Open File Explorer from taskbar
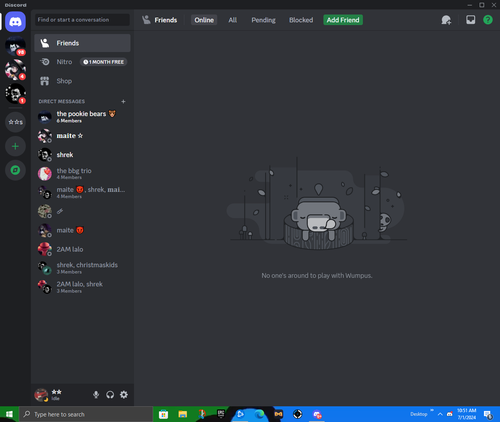The height and width of the screenshot is (422, 500). click(183, 414)
